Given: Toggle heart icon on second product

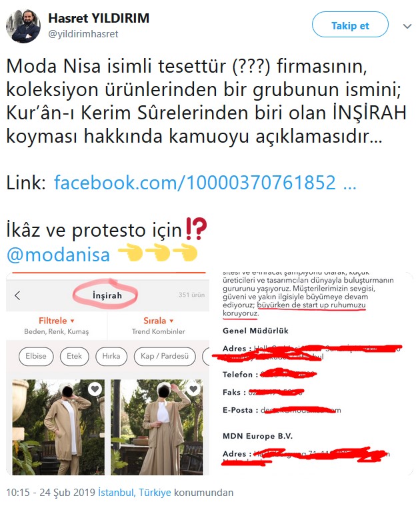Looking at the screenshot, I should 193,389.
